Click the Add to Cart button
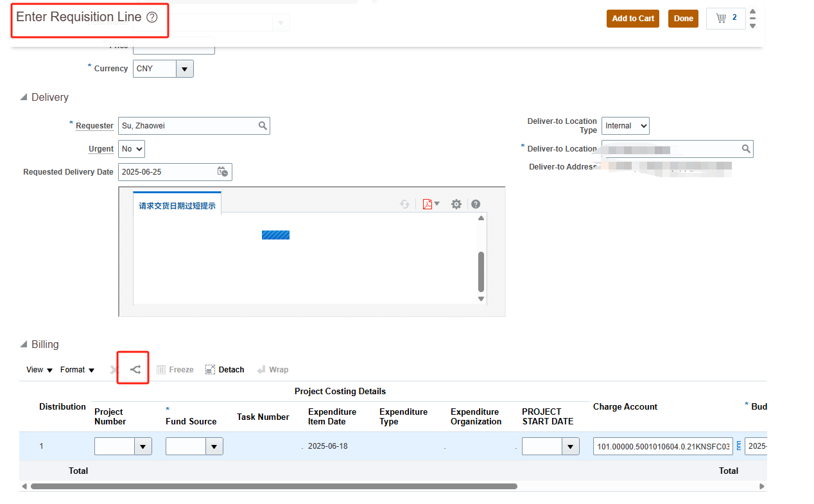The width and height of the screenshot is (814, 504). 632,19
